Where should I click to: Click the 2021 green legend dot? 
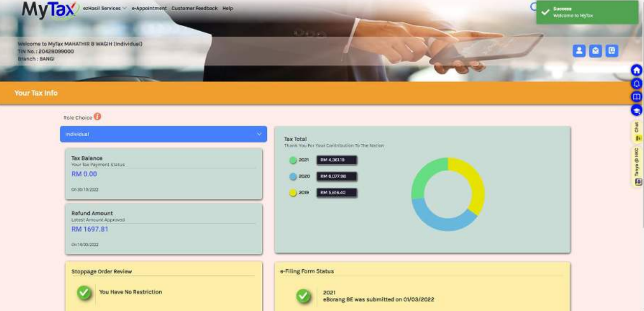[293, 160]
